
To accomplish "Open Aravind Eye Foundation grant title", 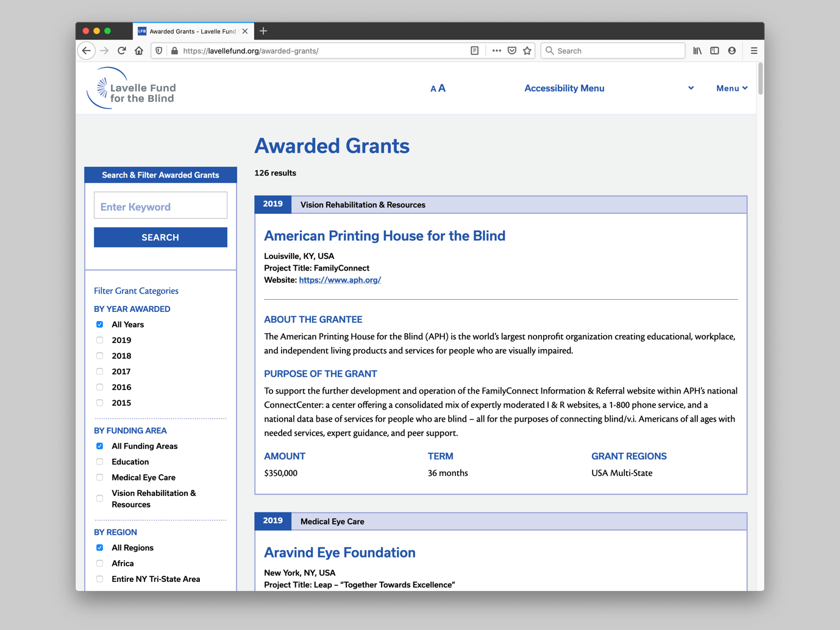I will click(x=340, y=553).
